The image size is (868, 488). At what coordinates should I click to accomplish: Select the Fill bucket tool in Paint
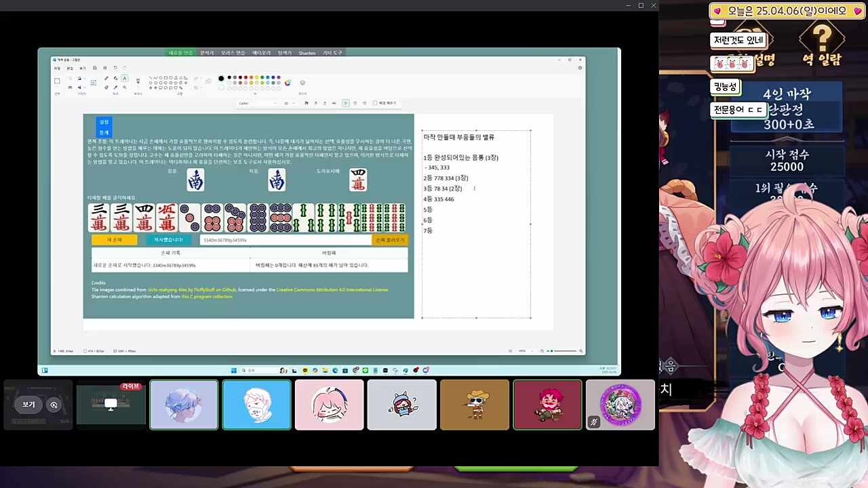[116, 79]
